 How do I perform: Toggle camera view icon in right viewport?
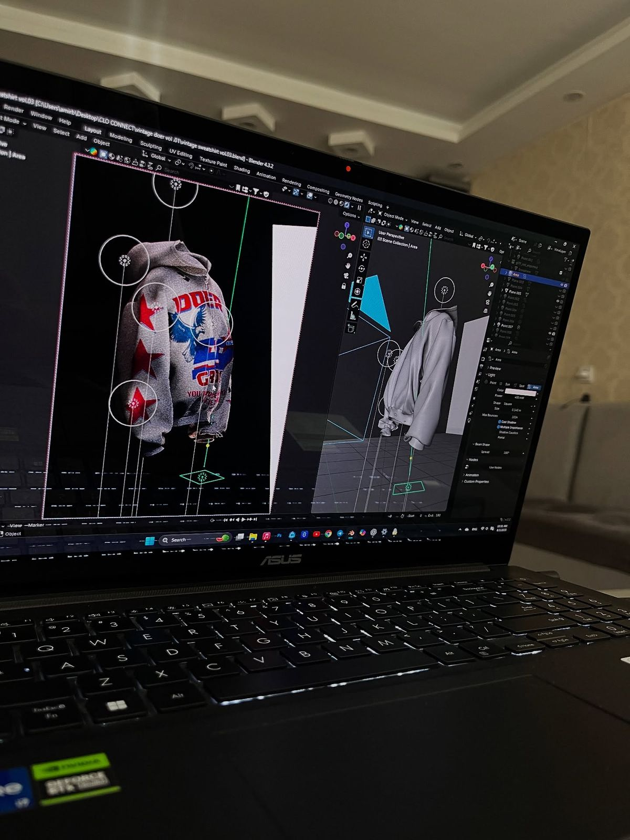[x=488, y=302]
